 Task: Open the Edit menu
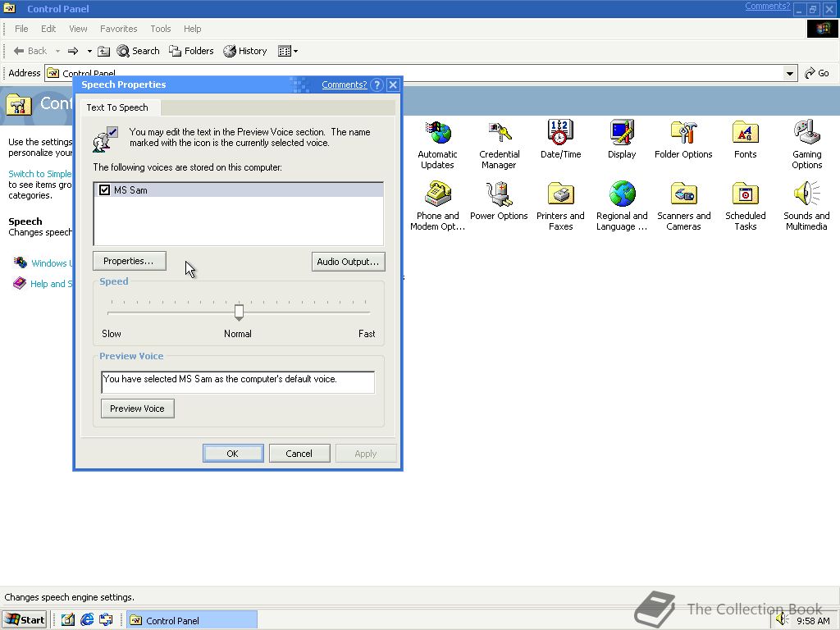pyautogui.click(x=48, y=29)
